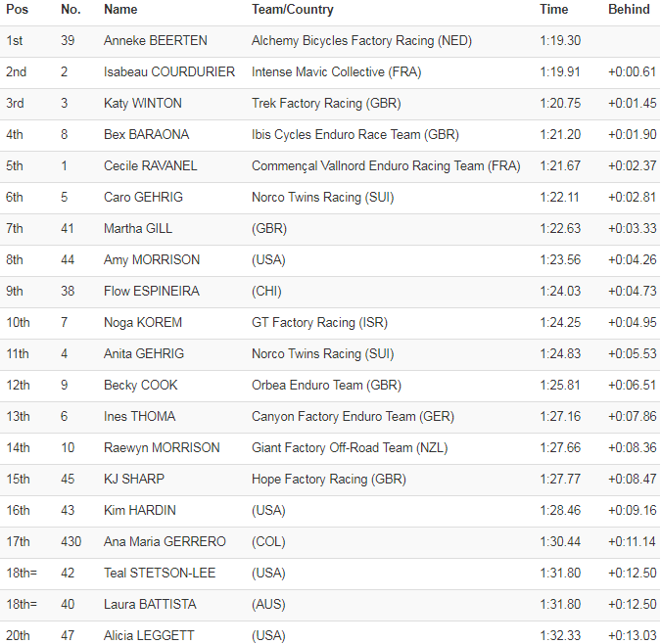Click the Team/Country column header
Screen dimensions: 661x644
[x=292, y=10]
